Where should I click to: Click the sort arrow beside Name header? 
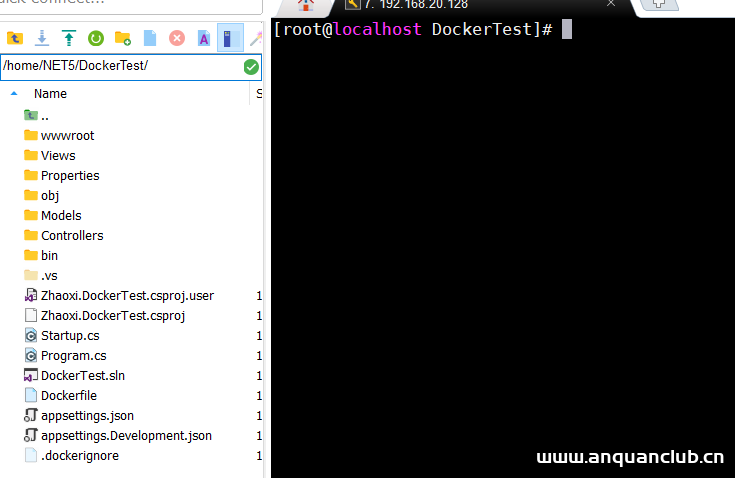click(14, 94)
